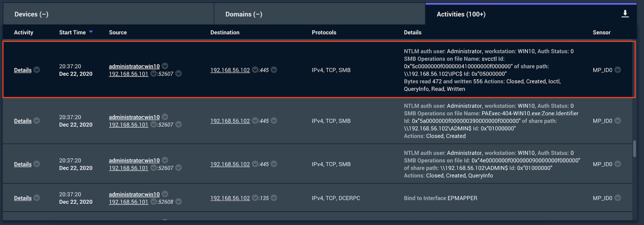The height and width of the screenshot is (225, 644).
Task: Expand chevron beside administrator.win10 in first row
Action: (x=165, y=66)
